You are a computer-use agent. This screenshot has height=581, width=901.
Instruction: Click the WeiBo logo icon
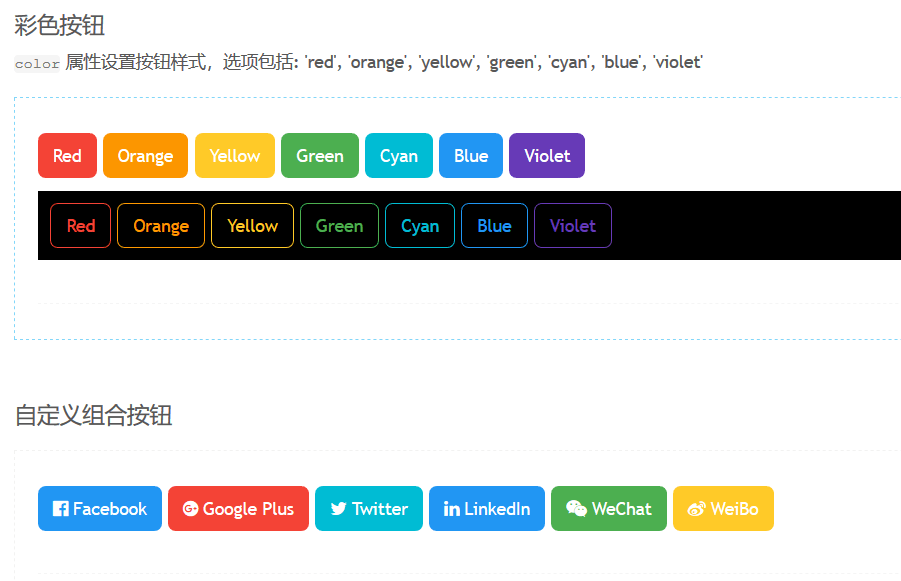pos(696,509)
